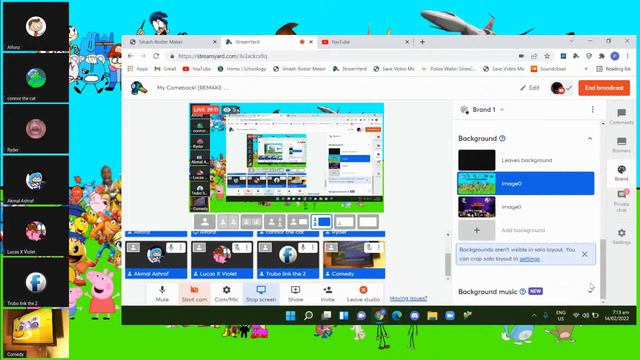Show hidden system tray icons chevron
The height and width of the screenshot is (360, 640).
534,315
